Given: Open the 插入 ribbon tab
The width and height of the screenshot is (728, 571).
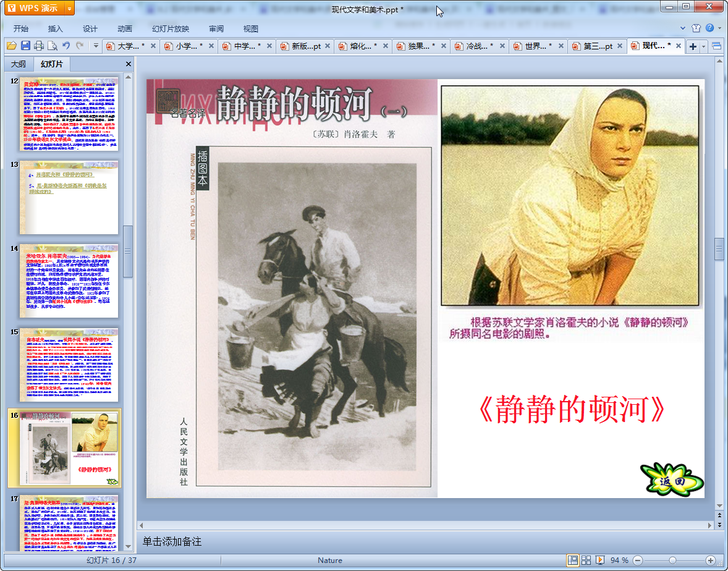Looking at the screenshot, I should click(55, 28).
